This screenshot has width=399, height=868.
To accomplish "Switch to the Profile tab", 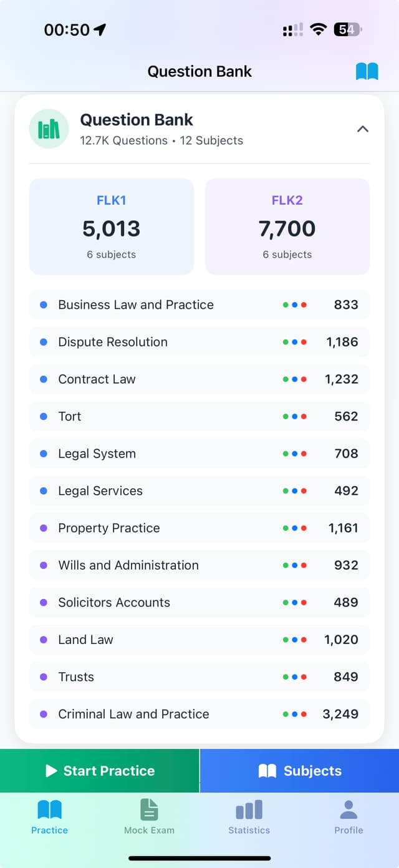I will pos(349,817).
